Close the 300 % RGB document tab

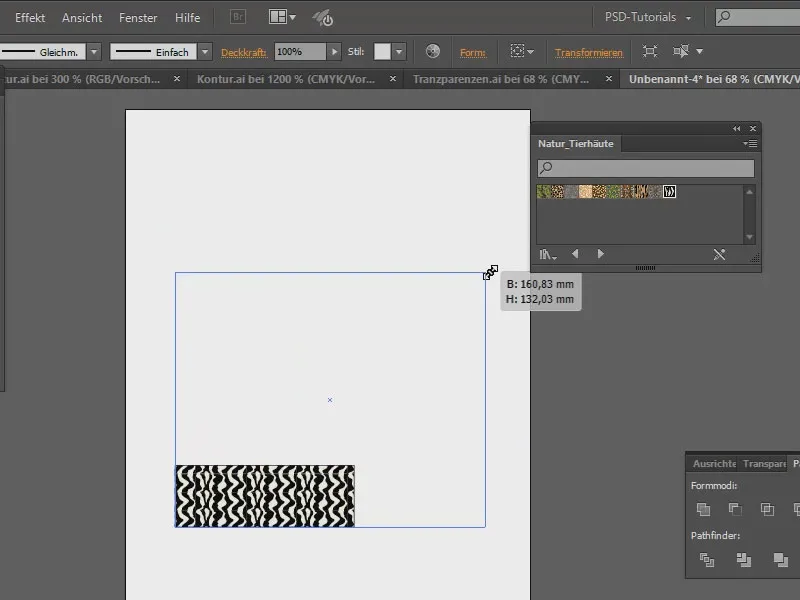(177, 79)
